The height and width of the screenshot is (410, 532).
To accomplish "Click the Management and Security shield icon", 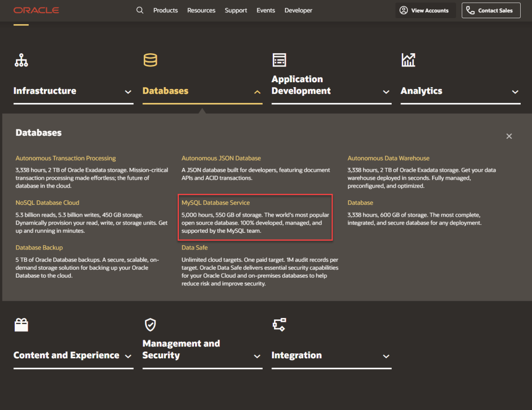I will pyautogui.click(x=150, y=324).
